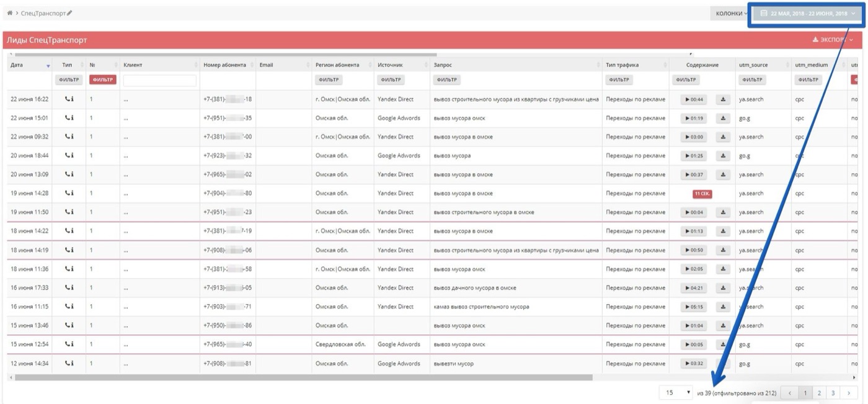The image size is (868, 404).
Task: Go to home via house icon
Action: pos(9,13)
